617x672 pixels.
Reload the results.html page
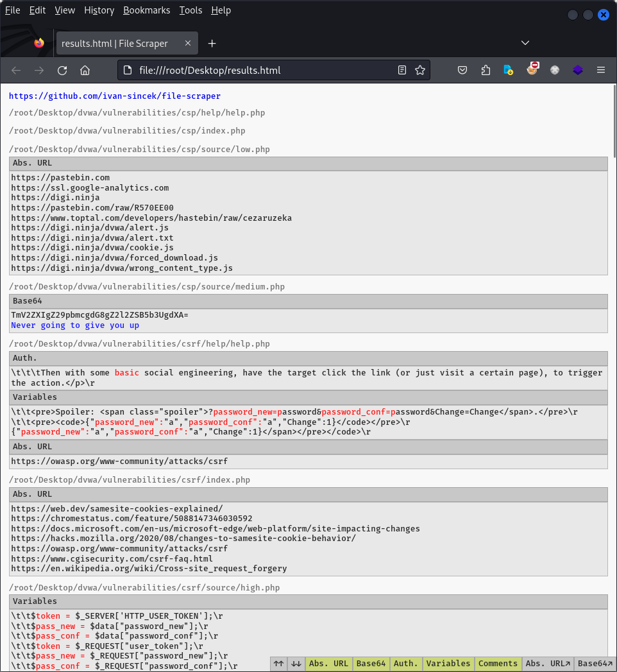62,70
